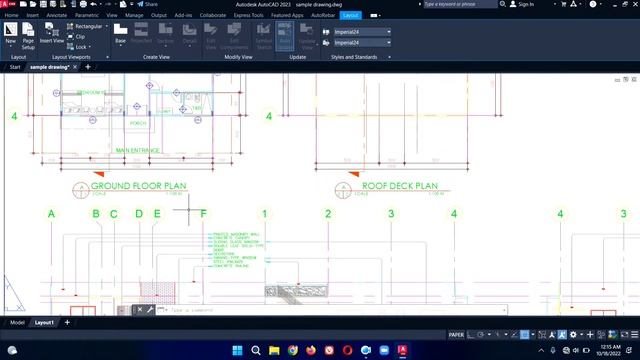The width and height of the screenshot is (640, 360).
Task: Toggle Clean Screen status bar icon
Action: pos(624,335)
